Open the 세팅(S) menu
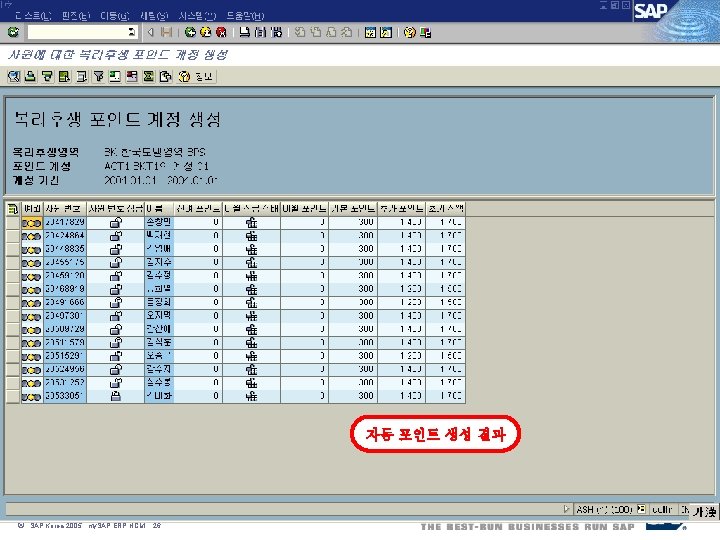Screen dimensions: 720x540 point(154,16)
